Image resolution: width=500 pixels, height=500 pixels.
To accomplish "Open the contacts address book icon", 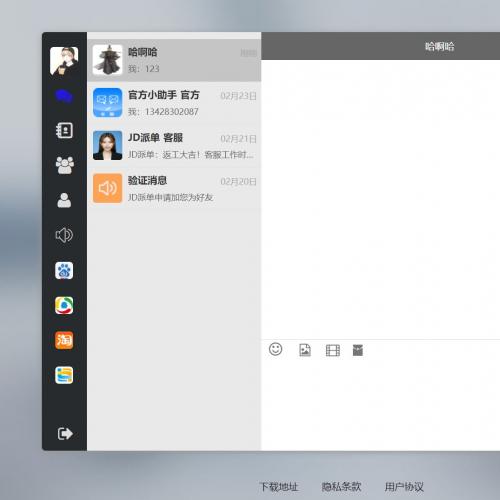I will point(64,130).
